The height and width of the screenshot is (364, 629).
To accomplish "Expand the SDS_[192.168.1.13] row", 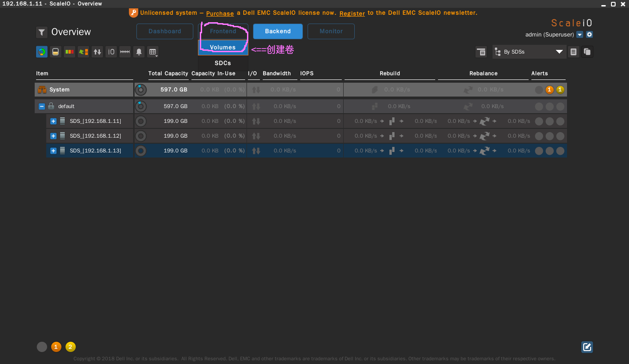I will (53, 151).
